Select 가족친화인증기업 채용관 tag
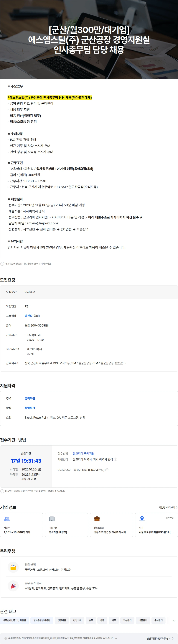The image size is (178, 644). 14,621
